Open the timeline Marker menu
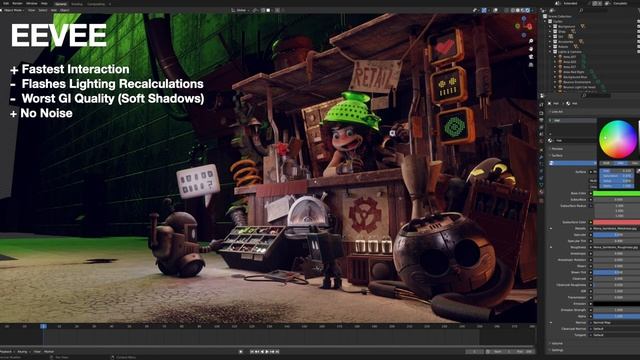The height and width of the screenshot is (360, 640). coord(49,351)
